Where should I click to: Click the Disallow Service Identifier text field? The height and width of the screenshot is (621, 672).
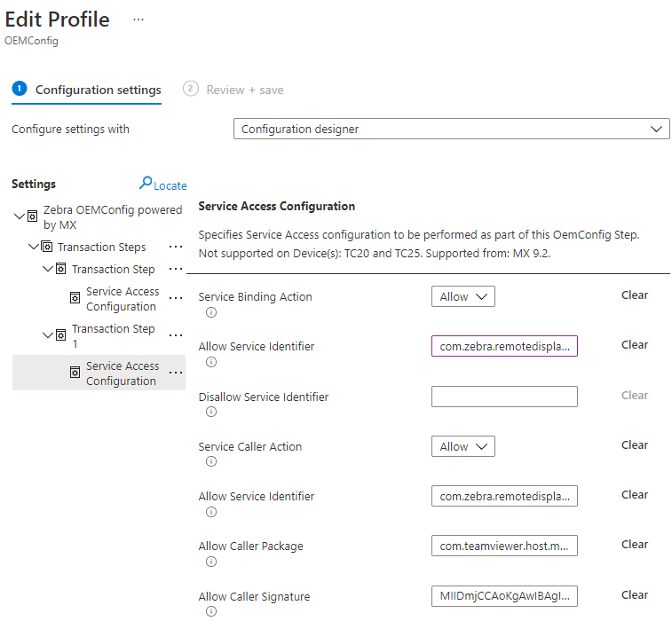(x=504, y=397)
